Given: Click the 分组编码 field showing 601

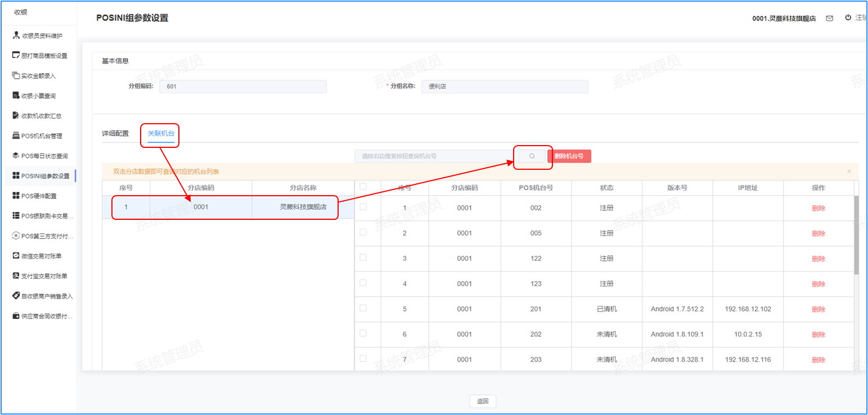Looking at the screenshot, I should point(243,87).
